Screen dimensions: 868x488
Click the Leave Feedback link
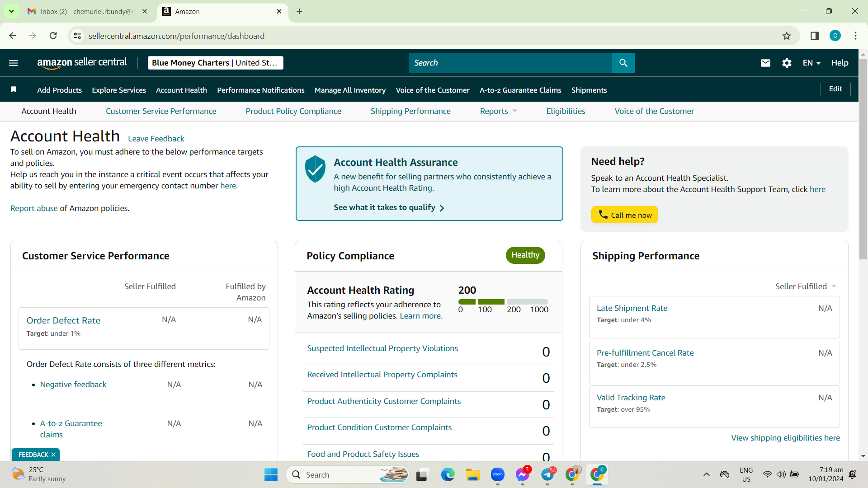156,139
